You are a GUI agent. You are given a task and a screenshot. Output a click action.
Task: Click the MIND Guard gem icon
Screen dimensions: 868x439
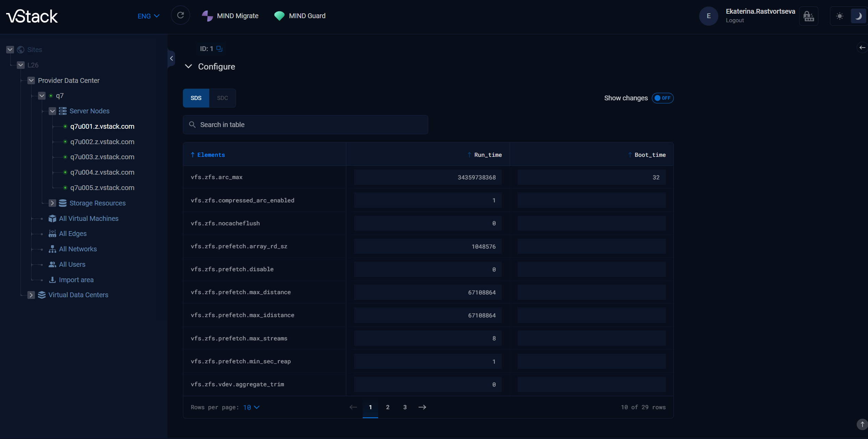279,16
